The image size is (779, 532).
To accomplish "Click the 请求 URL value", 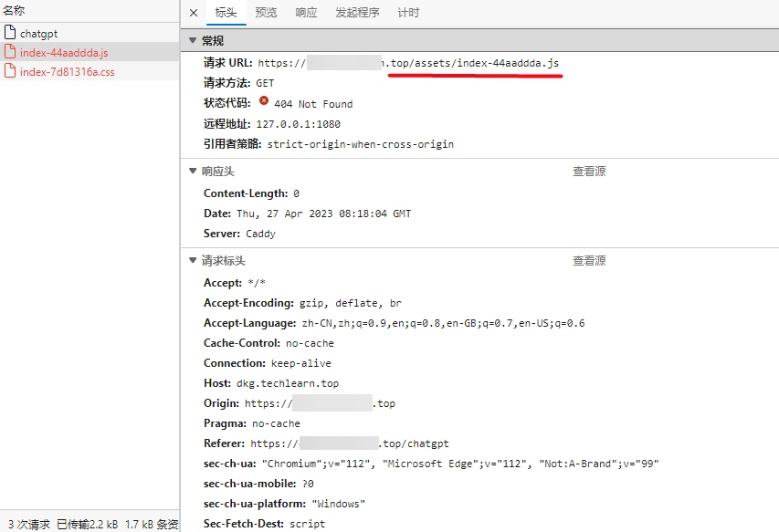I will coord(408,63).
